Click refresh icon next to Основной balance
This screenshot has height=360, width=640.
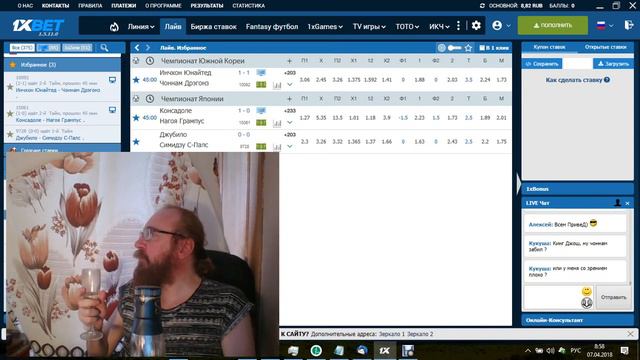tap(482, 6)
